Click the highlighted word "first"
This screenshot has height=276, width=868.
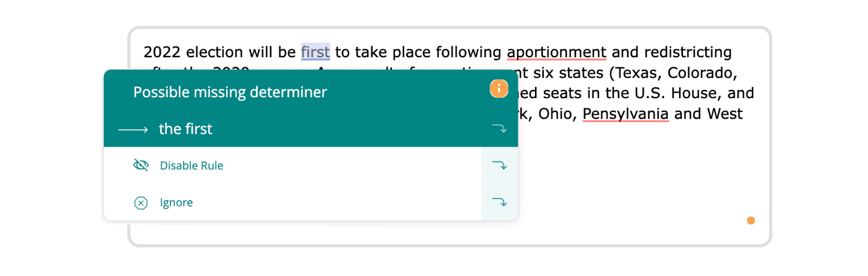click(316, 52)
